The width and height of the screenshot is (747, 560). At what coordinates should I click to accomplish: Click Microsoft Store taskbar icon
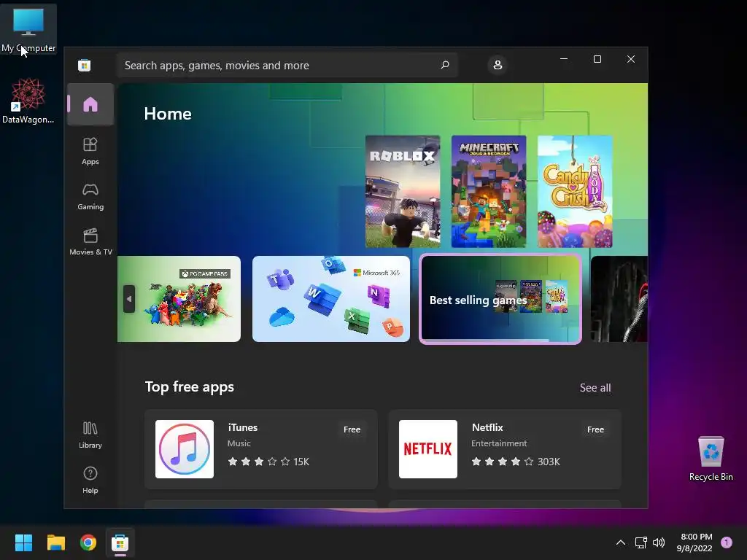point(120,542)
